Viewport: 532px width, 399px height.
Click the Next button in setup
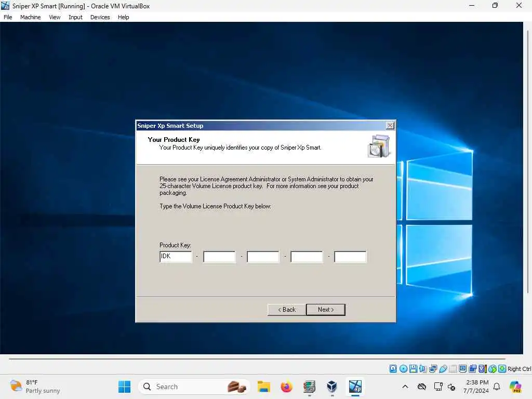326,310
